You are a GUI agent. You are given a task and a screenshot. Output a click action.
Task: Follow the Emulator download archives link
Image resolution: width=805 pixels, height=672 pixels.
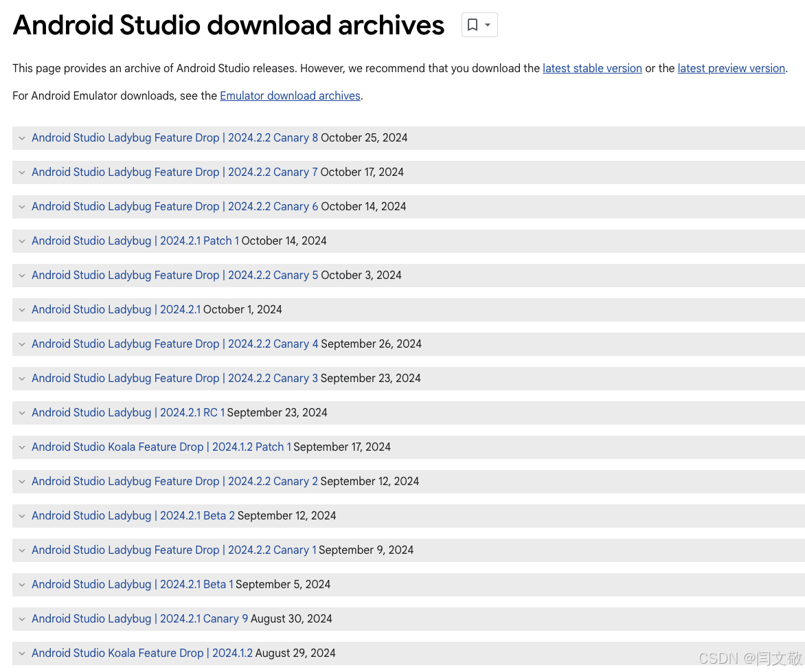(x=290, y=96)
